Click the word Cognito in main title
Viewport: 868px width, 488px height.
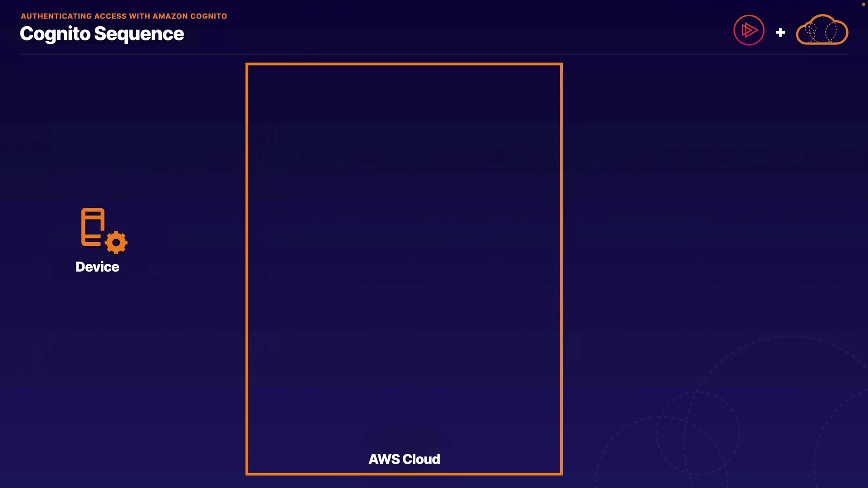(x=55, y=34)
